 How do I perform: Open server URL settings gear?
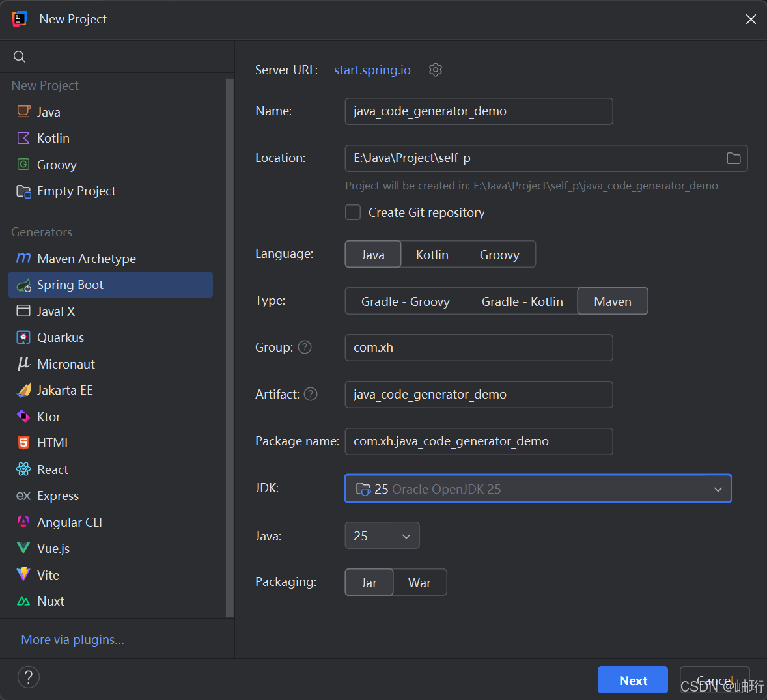[x=436, y=70]
